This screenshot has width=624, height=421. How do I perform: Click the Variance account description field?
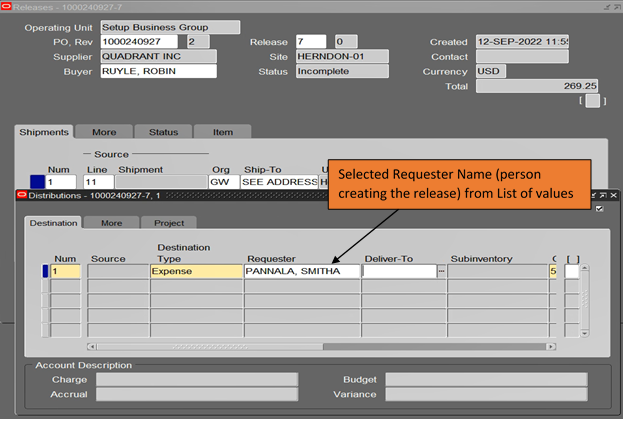tap(486, 394)
